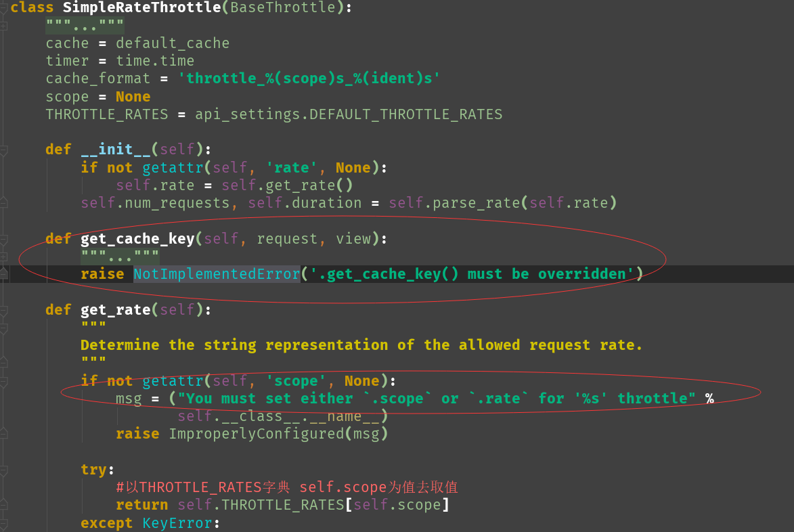The image size is (794, 532).
Task: Click the 'Determine the string representation' docstring line
Action: tap(361, 345)
